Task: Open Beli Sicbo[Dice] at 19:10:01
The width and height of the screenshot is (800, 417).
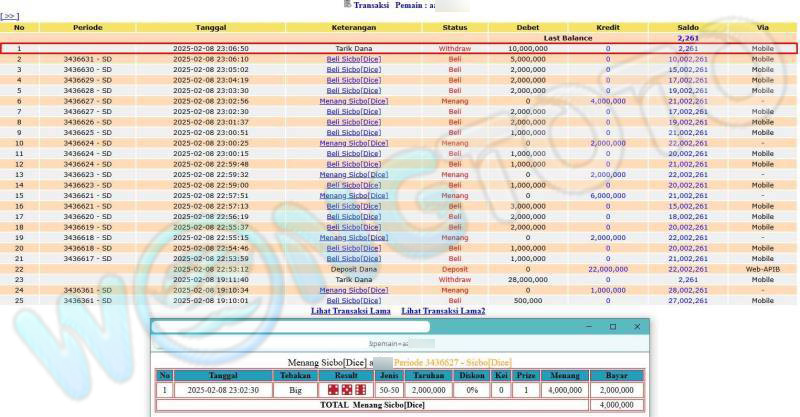Action: coord(354,300)
